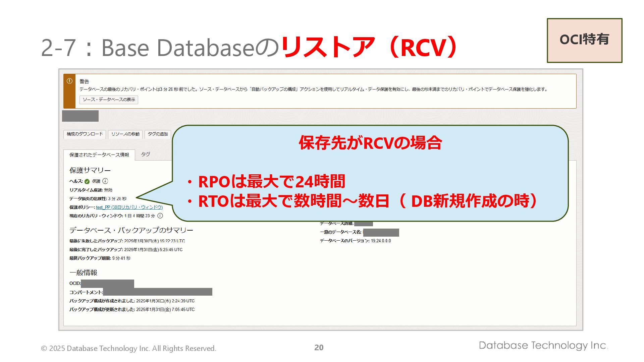
Task: Open the info icon beside 現在のリカバリ・ウィンドウ
Action: [160, 216]
